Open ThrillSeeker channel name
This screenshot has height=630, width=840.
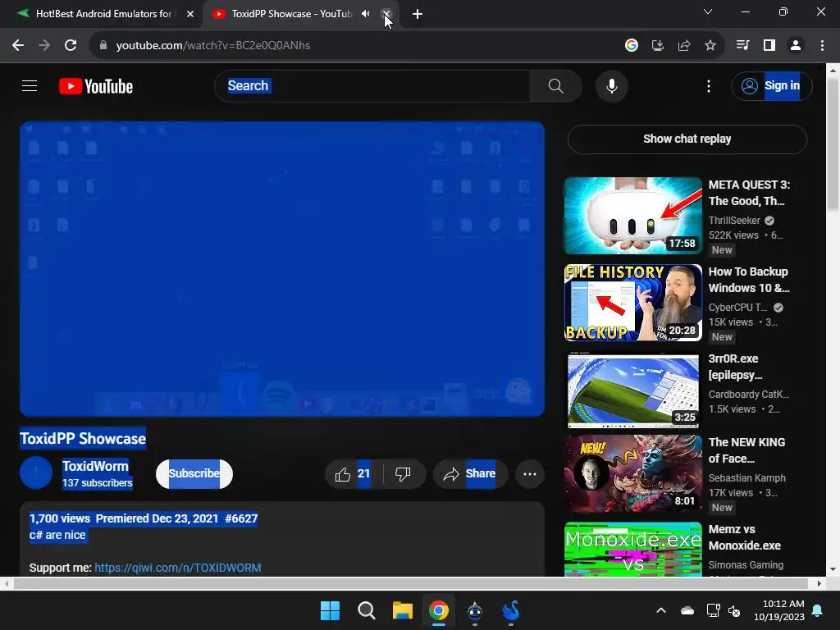[734, 220]
